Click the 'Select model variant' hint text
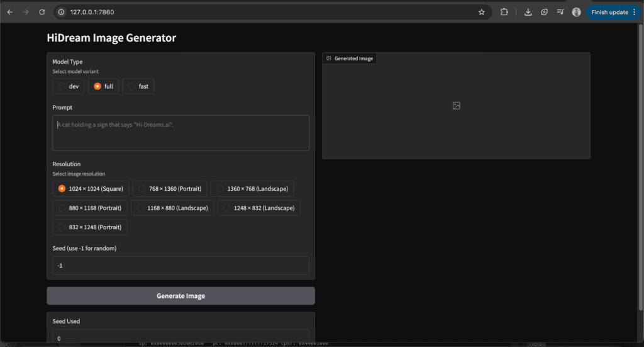This screenshot has width=644, height=347. click(75, 72)
